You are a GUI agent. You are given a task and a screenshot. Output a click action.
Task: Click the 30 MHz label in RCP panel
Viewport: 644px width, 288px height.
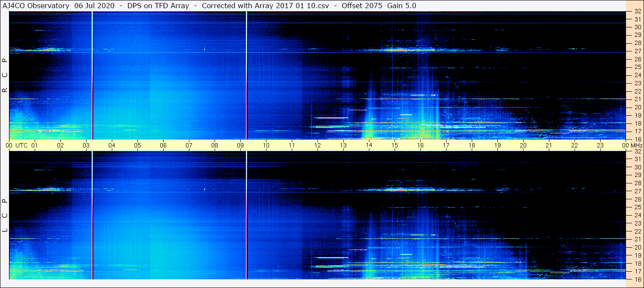point(637,27)
